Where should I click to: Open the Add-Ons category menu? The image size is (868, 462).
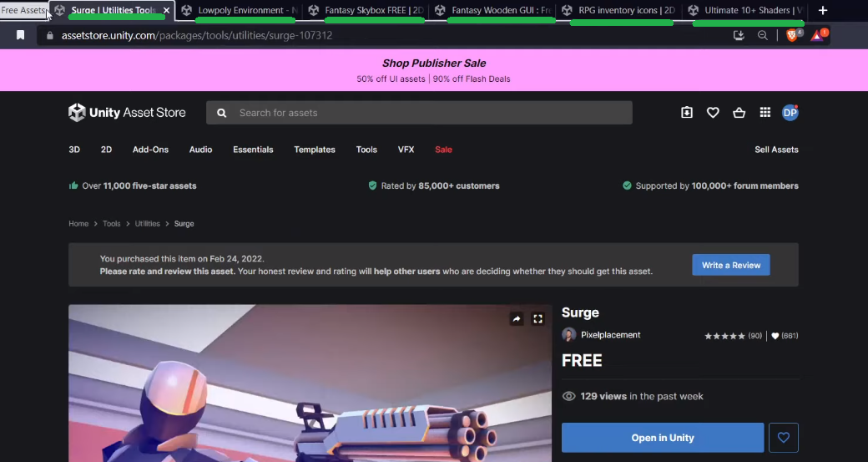tap(150, 150)
